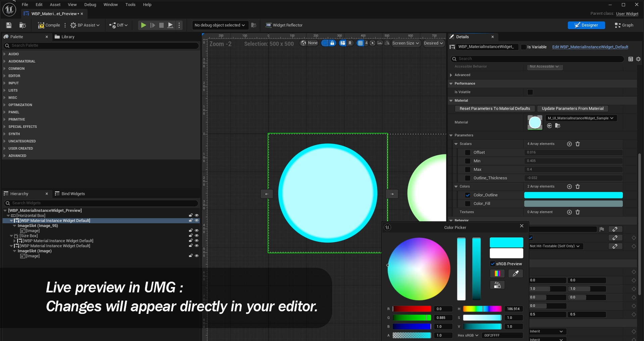
Task: Toggle sRGB Preview in Color Picker
Action: [x=493, y=264]
